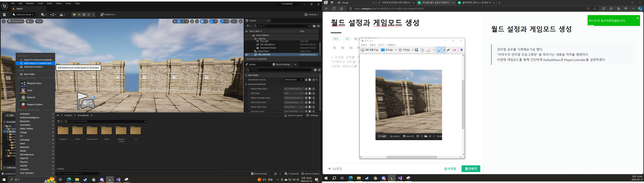Open Details panel property matrix table icon
This screenshot has width=644, height=183.
(x=315, y=70)
